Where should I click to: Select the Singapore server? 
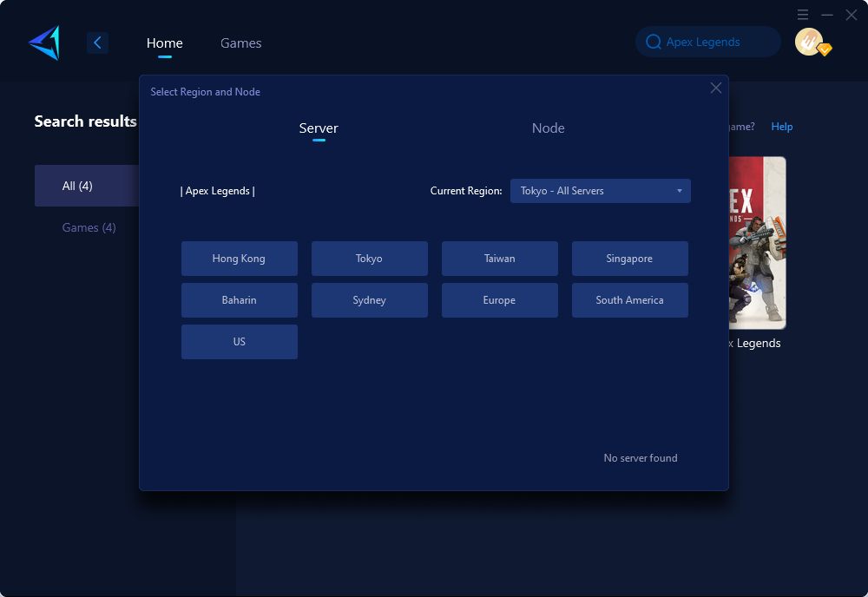pos(629,259)
